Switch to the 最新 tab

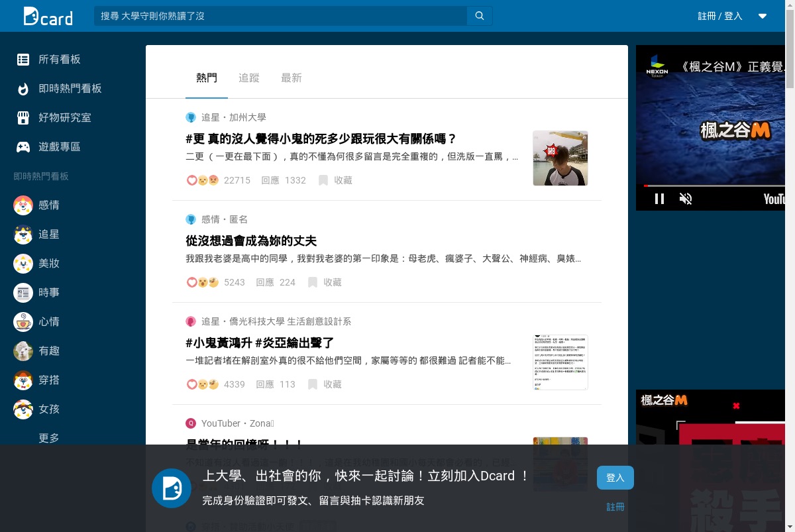291,78
